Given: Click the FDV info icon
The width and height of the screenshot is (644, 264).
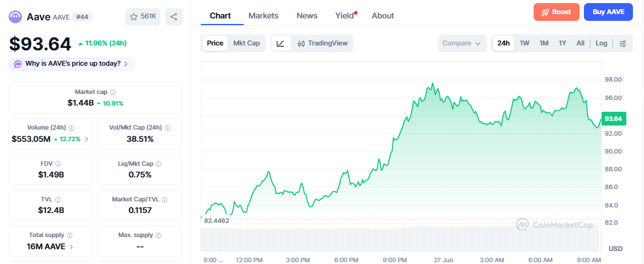Looking at the screenshot, I should tap(58, 164).
